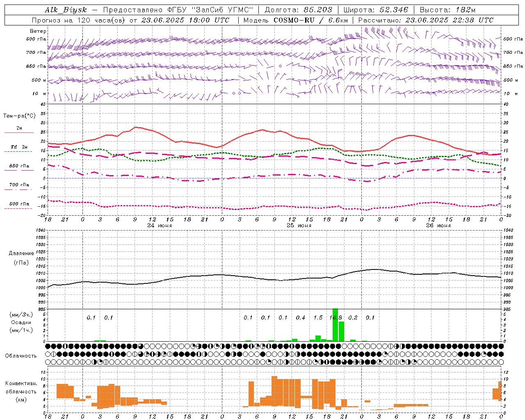
Task: Click the station name "Alk_Biysk" in the title
Action: tap(66, 10)
